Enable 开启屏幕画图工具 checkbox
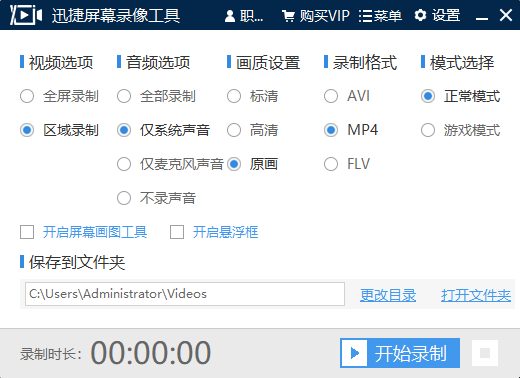Image resolution: width=520 pixels, height=378 pixels. click(x=27, y=232)
